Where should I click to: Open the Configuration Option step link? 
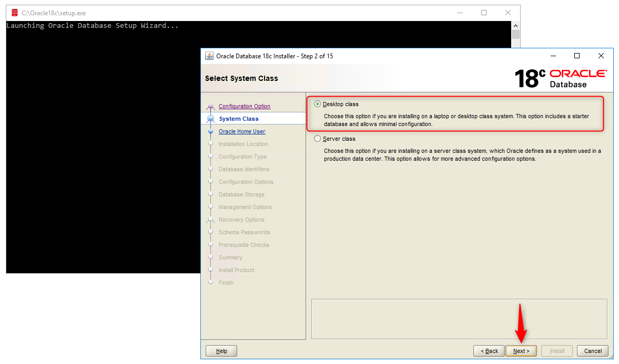(x=245, y=106)
